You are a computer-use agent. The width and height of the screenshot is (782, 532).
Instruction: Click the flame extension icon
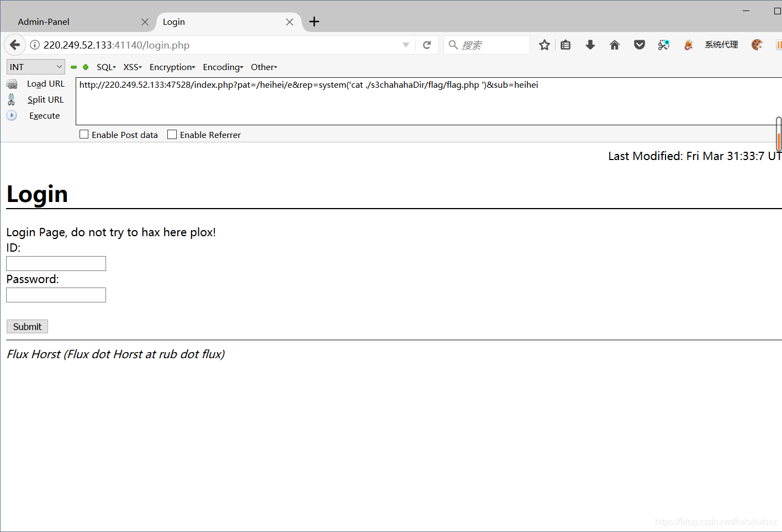coord(688,45)
